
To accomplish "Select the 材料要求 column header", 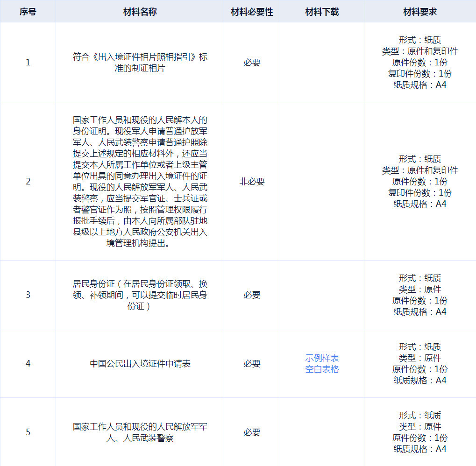I will pyautogui.click(x=419, y=12).
